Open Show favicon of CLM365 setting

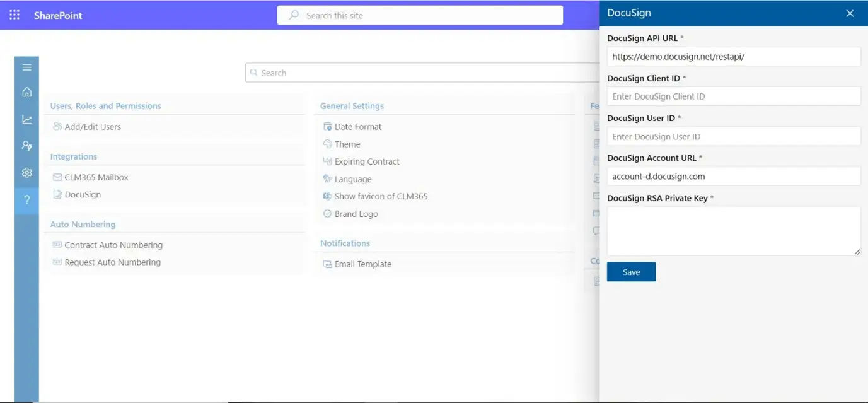coord(381,196)
